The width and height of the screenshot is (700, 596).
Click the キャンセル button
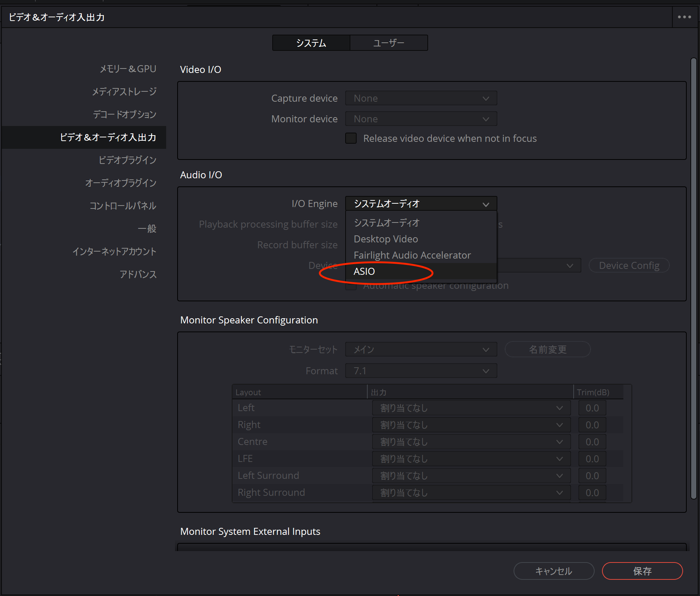[x=553, y=571]
